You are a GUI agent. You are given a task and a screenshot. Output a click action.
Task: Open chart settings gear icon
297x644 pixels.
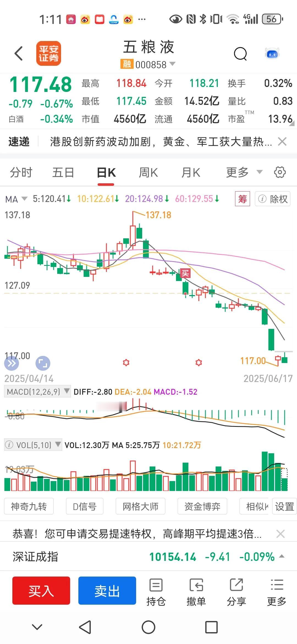(280, 172)
